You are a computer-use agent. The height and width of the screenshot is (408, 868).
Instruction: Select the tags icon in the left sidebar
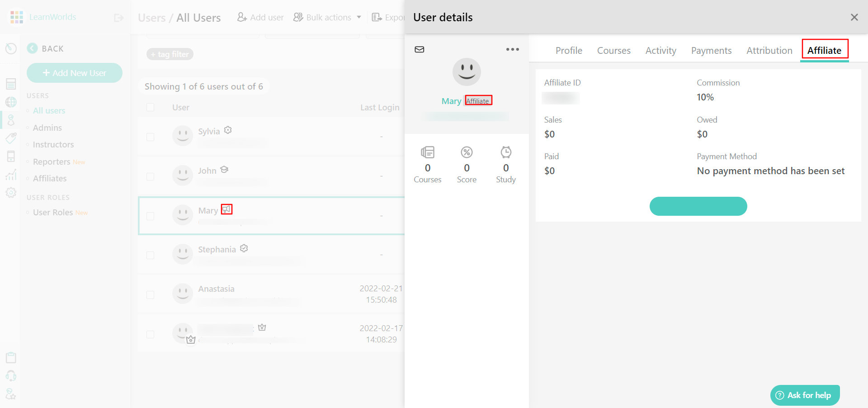point(11,138)
